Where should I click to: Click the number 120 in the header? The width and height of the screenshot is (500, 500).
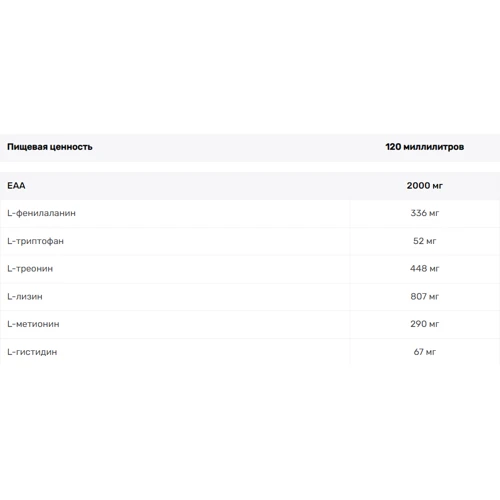393,147
